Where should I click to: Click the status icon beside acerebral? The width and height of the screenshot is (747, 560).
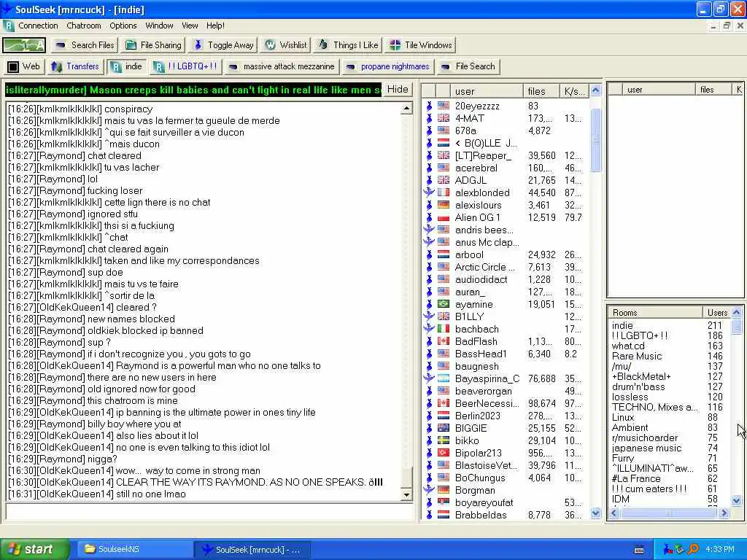[x=429, y=168]
